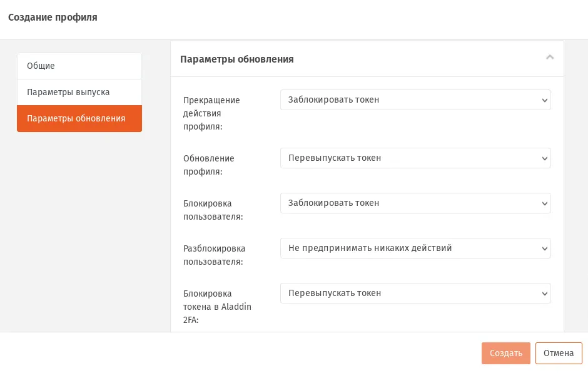
Task: Open Блокировка токена в Aladdin 2FA select
Action: pos(415,293)
